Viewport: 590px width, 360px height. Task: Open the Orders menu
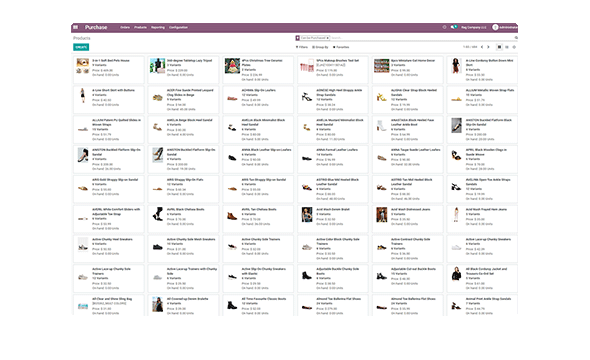pos(125,27)
